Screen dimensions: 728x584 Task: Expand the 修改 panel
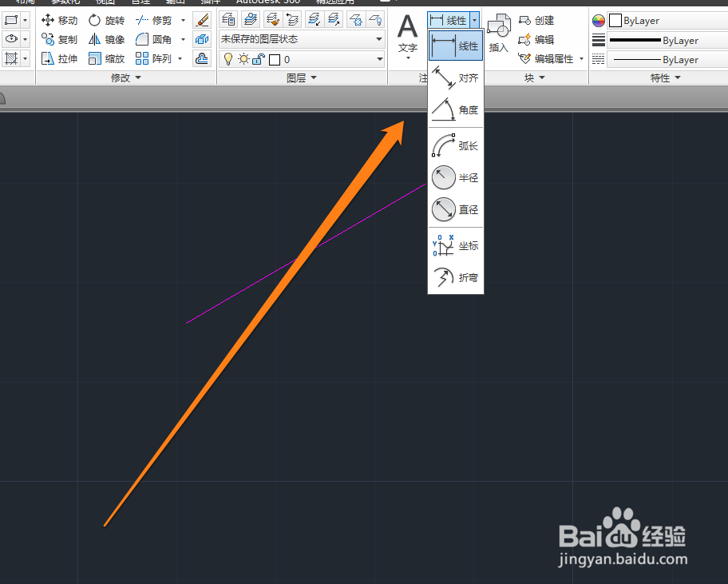[x=126, y=77]
